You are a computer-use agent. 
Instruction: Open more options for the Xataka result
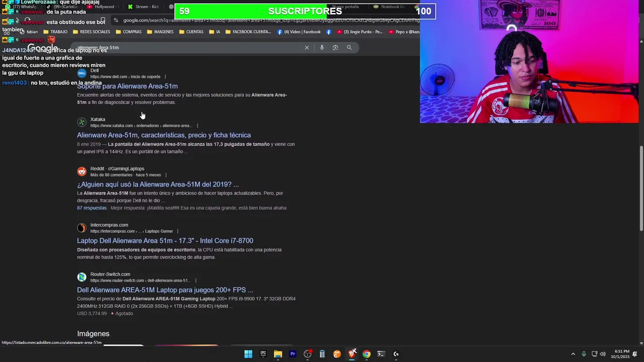point(197,126)
